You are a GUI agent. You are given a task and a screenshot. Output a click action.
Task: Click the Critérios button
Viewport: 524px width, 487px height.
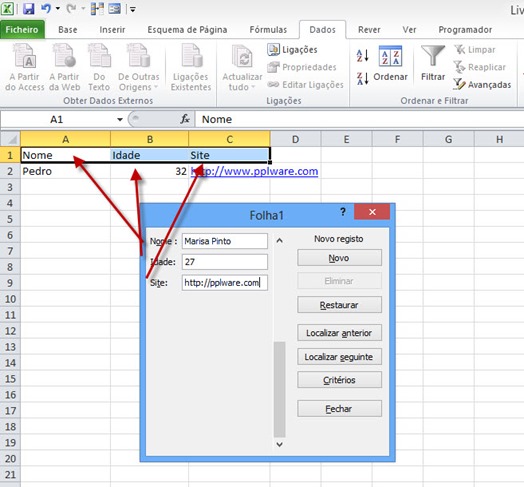(x=339, y=380)
